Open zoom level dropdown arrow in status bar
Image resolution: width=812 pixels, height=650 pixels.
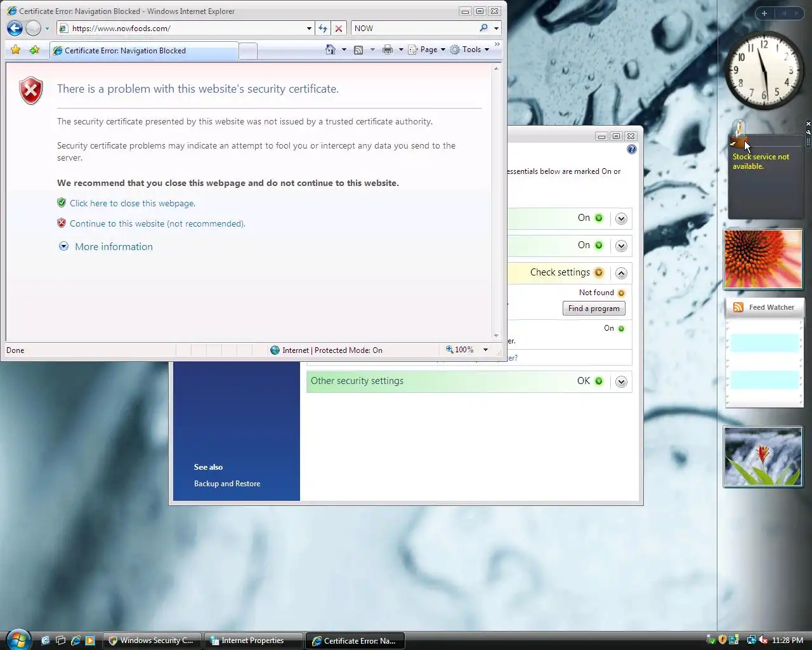[x=485, y=350]
